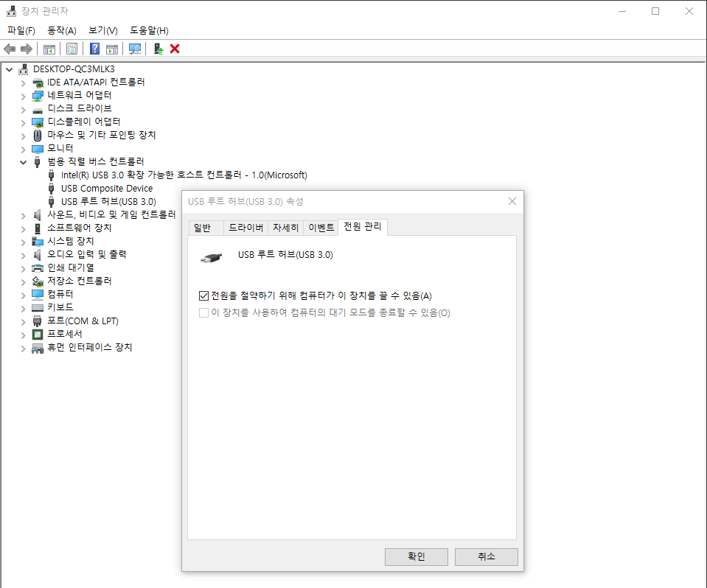
Task: Click the USB plug image in properties dialog
Action: tap(212, 258)
